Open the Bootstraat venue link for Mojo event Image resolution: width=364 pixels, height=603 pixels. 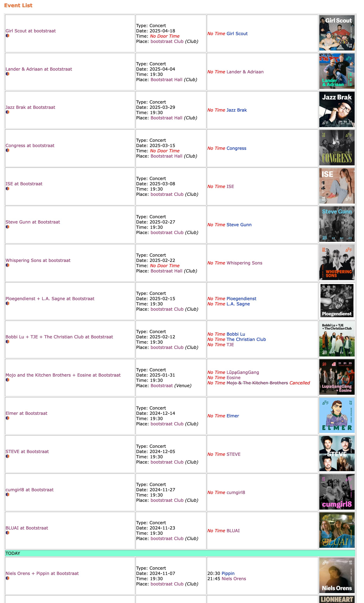point(162,385)
